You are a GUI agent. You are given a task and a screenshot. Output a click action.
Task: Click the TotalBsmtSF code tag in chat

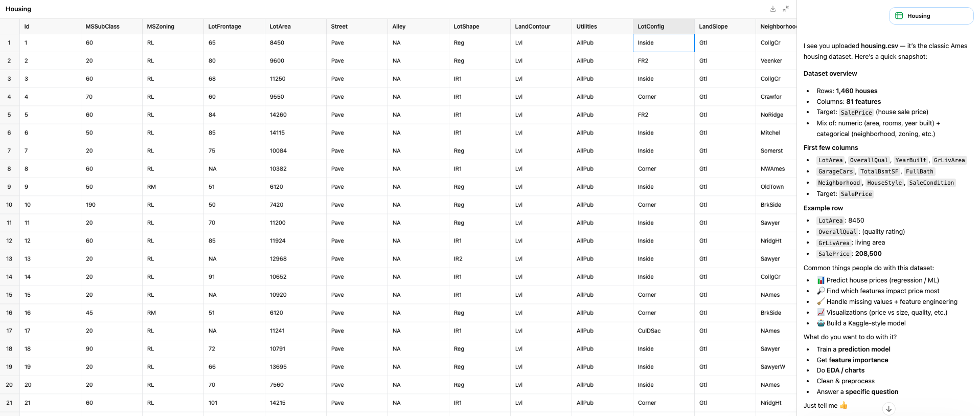pos(879,171)
